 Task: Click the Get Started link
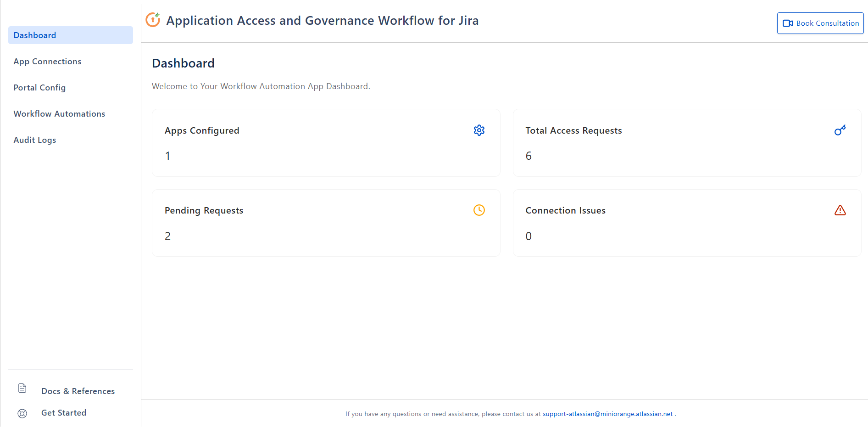point(64,412)
